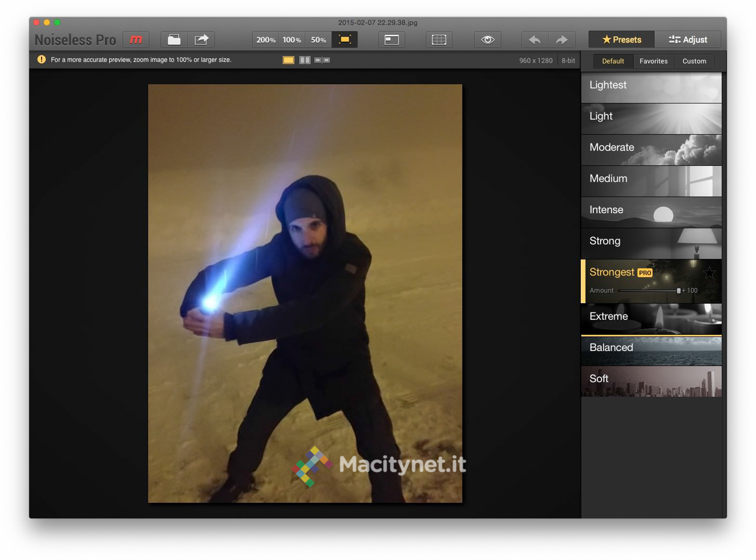Open the Favorites presets tab
The height and width of the screenshot is (560, 756).
point(653,61)
